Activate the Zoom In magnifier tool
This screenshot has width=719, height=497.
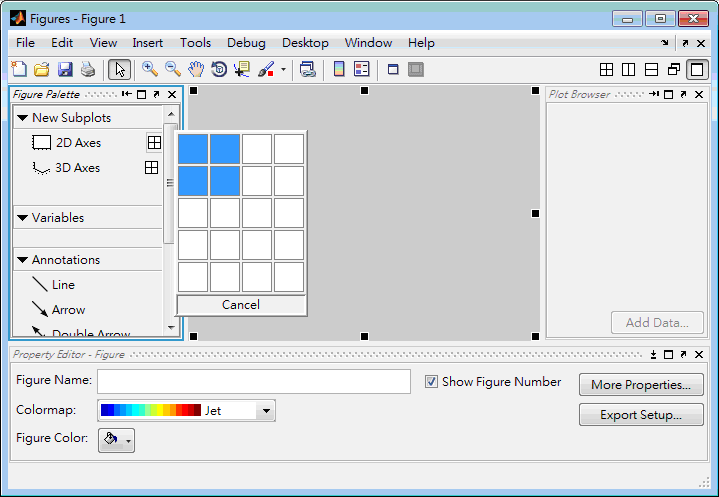150,69
